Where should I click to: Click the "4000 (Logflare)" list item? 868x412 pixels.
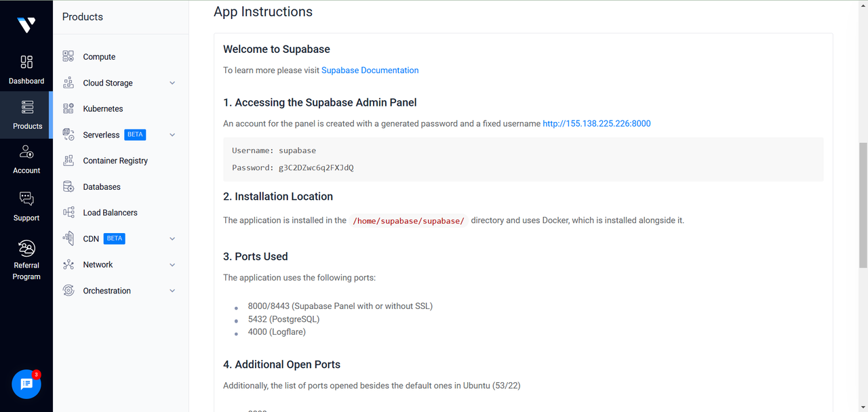[277, 332]
